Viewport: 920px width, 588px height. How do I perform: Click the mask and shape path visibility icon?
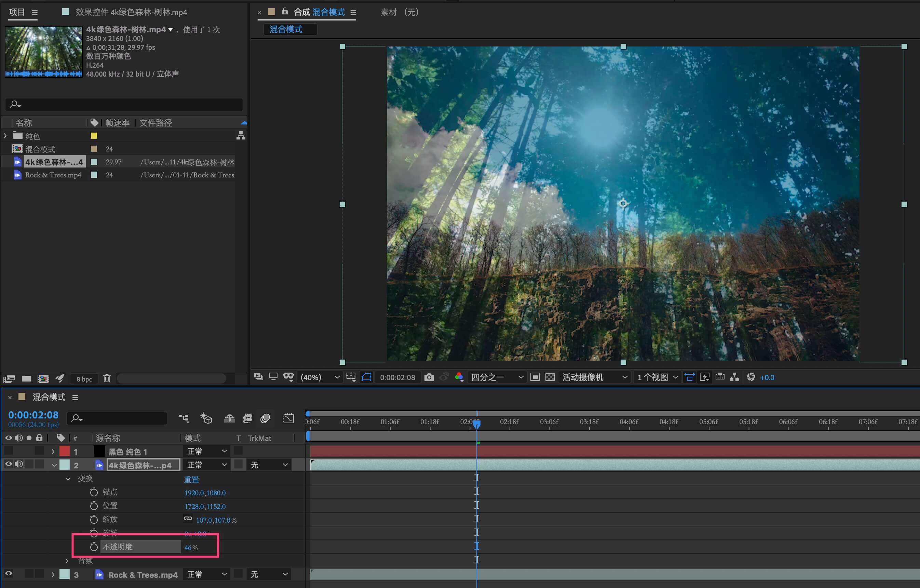pyautogui.click(x=366, y=377)
